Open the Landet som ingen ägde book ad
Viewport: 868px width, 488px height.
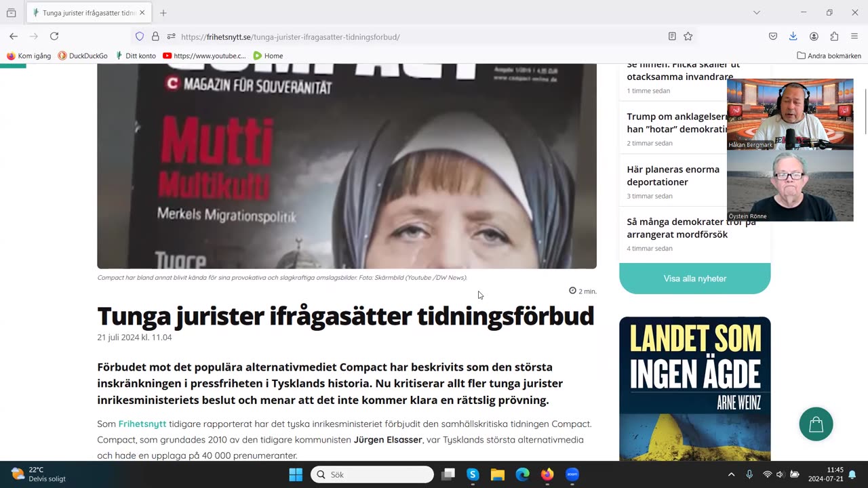(x=694, y=388)
